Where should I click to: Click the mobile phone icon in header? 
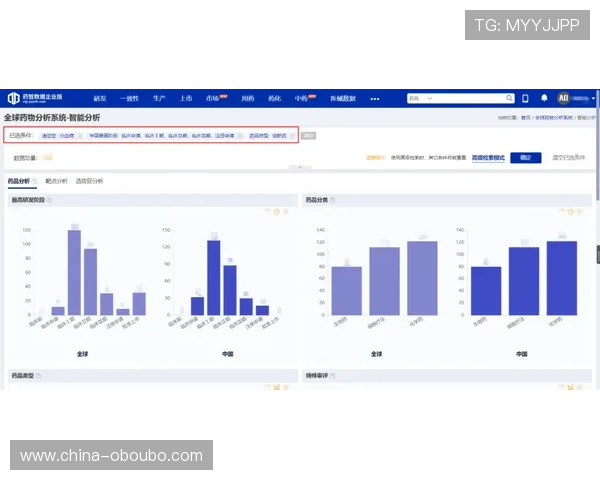click(x=525, y=98)
